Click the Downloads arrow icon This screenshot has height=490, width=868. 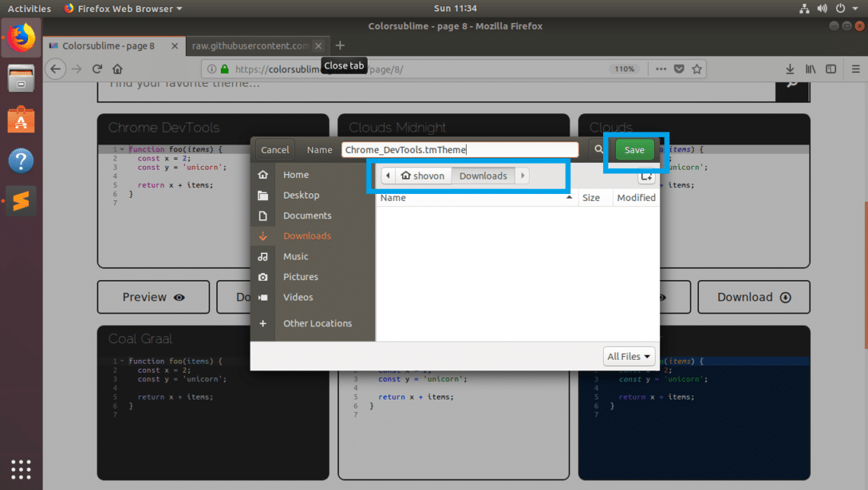(x=263, y=236)
